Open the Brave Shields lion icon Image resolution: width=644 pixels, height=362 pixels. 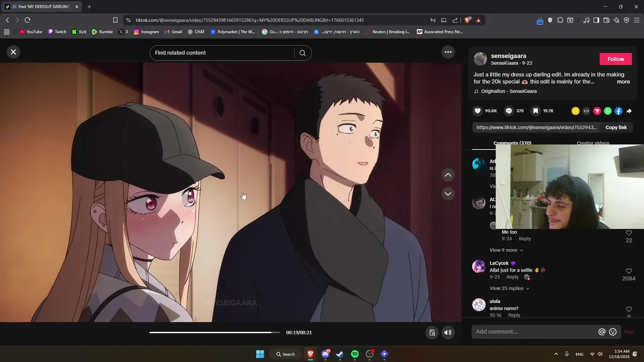click(x=467, y=20)
